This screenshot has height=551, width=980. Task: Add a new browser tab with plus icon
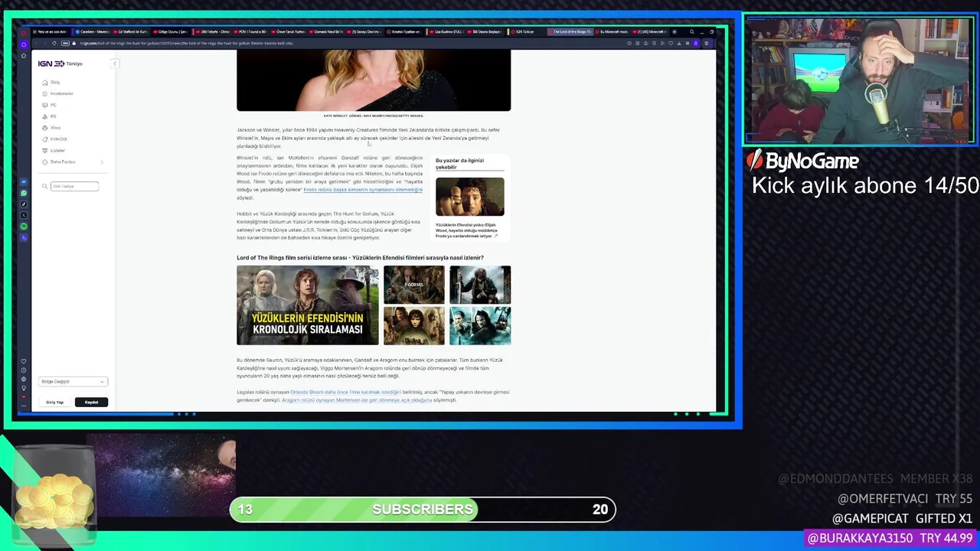(675, 32)
